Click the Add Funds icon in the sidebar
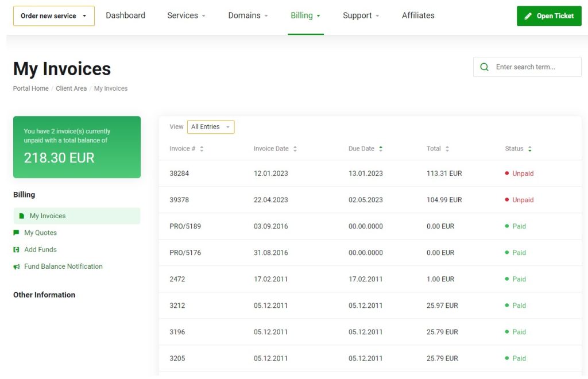The height and width of the screenshot is (379, 588). [x=16, y=250]
